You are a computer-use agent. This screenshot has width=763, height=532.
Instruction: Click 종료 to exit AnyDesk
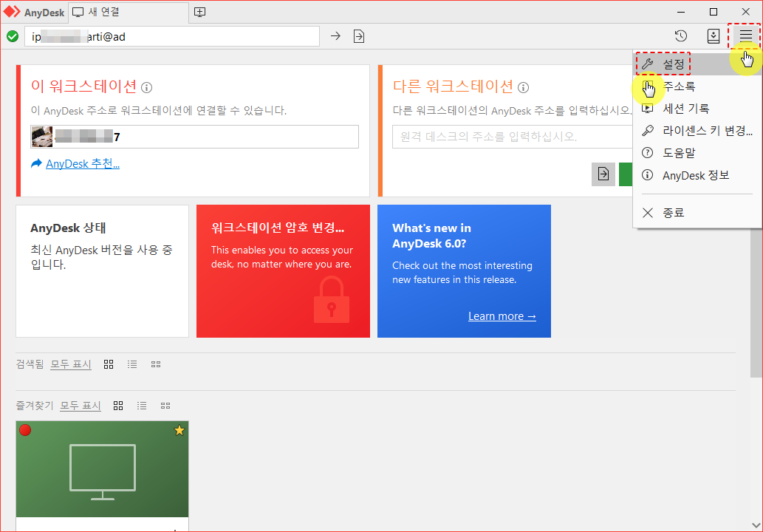click(697, 213)
